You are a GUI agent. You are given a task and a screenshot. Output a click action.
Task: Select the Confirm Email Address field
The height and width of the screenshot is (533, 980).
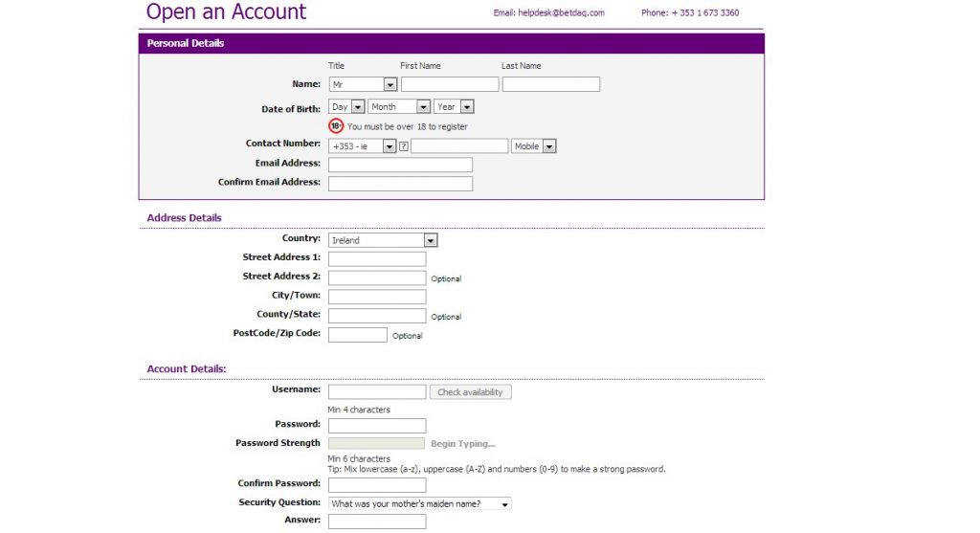400,184
